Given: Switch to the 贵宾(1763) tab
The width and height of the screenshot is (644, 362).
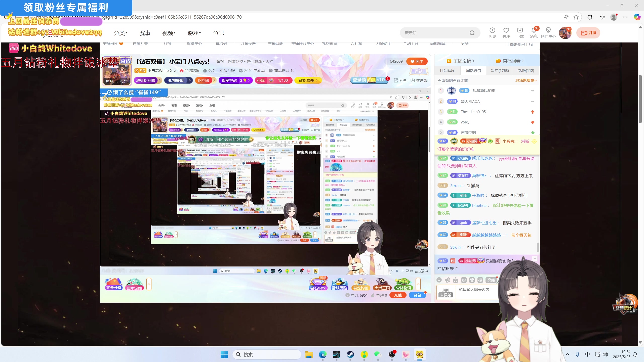Looking at the screenshot, I should tap(500, 71).
